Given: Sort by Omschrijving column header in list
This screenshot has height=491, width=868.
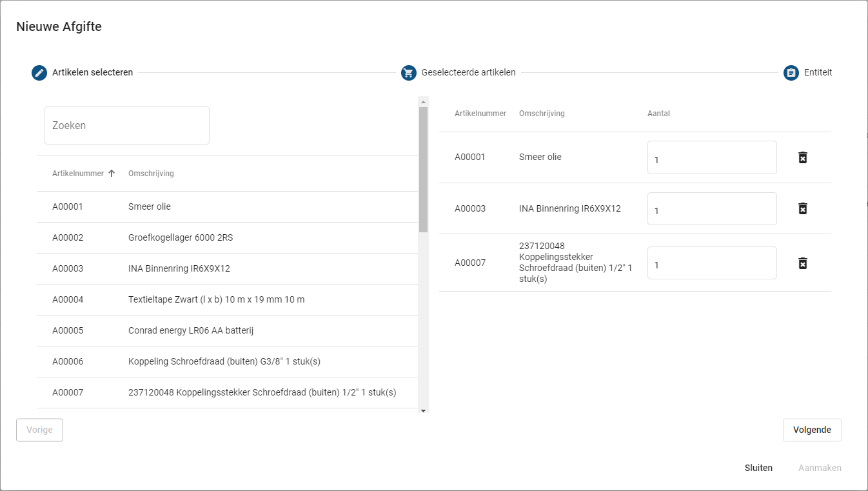Looking at the screenshot, I should coord(151,174).
